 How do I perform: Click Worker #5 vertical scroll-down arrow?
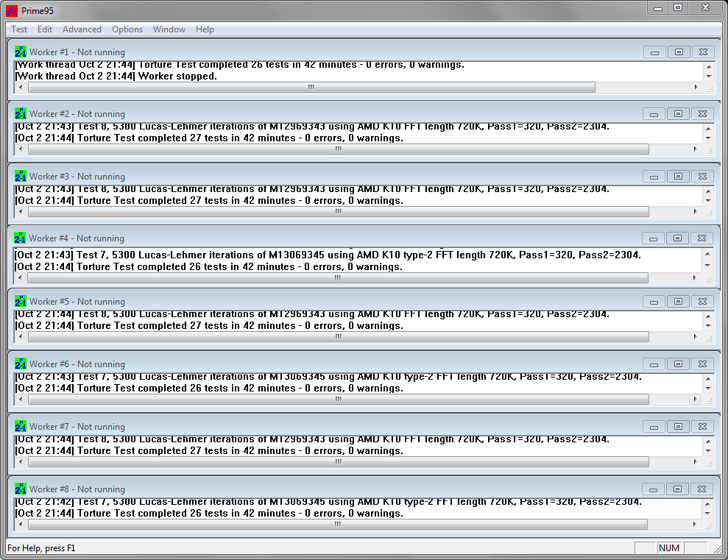pyautogui.click(x=709, y=326)
